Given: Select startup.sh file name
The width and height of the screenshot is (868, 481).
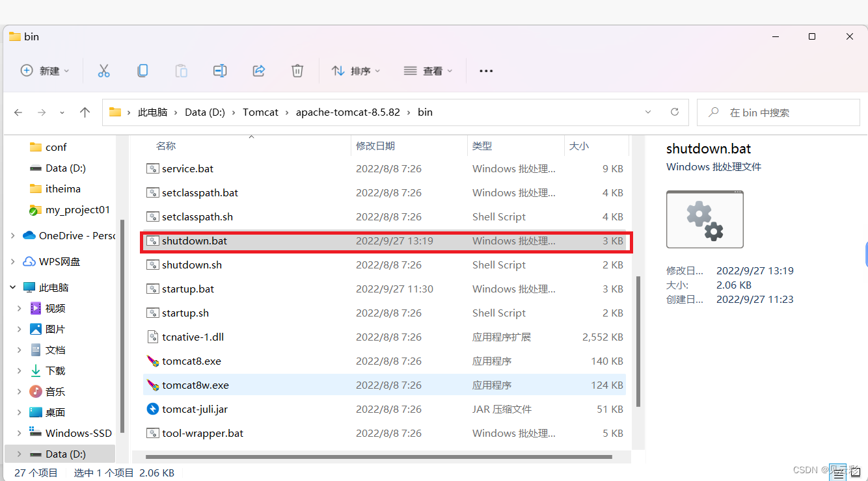Looking at the screenshot, I should coord(185,313).
